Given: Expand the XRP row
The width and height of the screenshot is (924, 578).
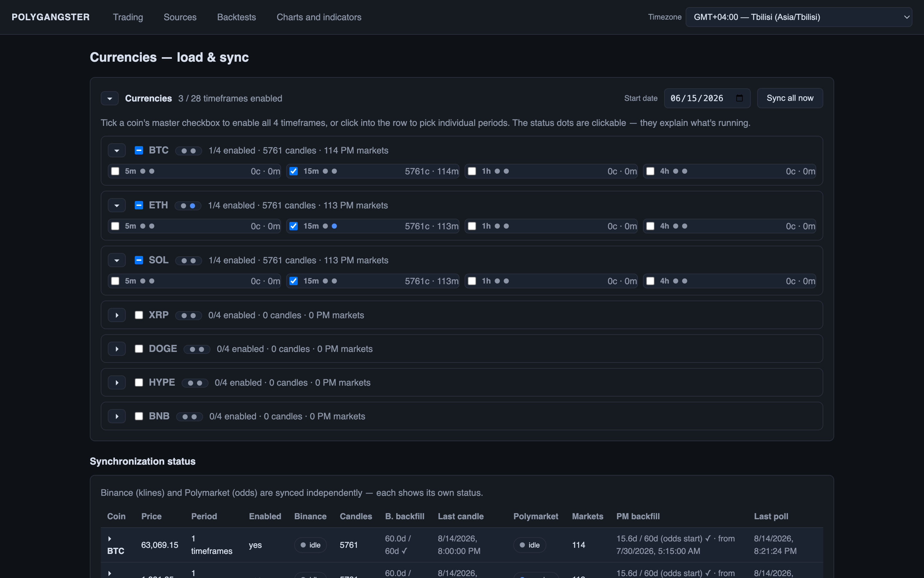Looking at the screenshot, I should 117,315.
